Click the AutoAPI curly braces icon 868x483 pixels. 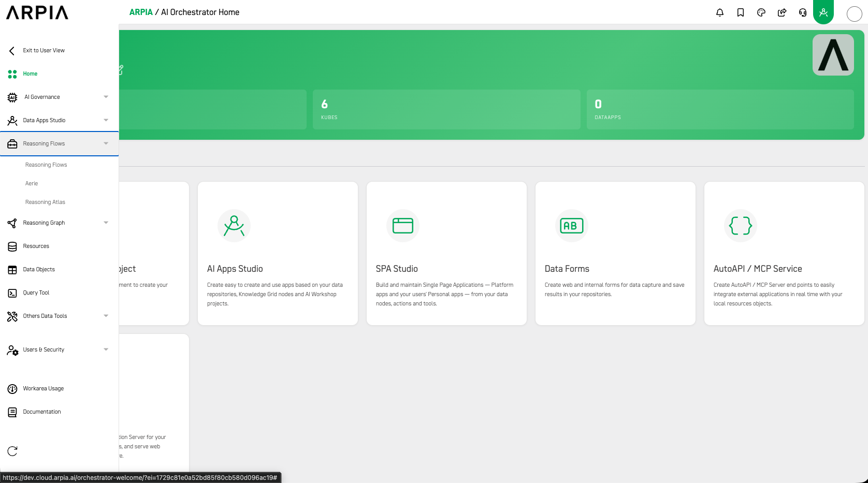click(x=741, y=226)
